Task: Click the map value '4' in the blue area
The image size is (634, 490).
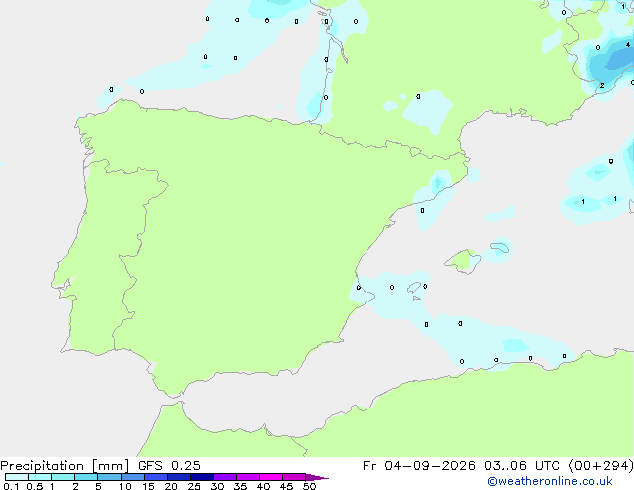Action: pos(628,45)
